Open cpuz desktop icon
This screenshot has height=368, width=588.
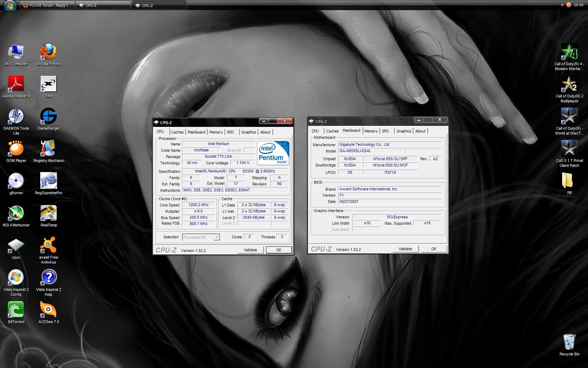16,249
